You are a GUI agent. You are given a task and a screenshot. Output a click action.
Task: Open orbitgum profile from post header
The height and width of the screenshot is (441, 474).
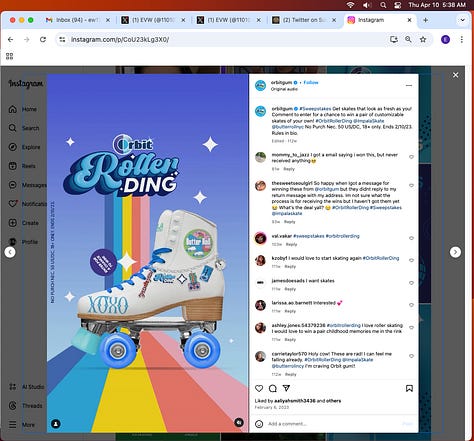281,82
